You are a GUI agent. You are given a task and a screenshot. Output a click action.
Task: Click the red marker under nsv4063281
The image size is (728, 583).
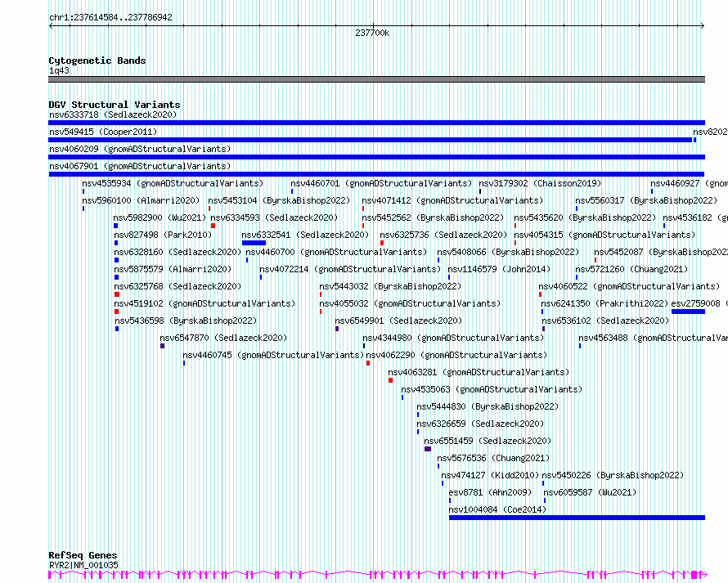click(x=390, y=380)
